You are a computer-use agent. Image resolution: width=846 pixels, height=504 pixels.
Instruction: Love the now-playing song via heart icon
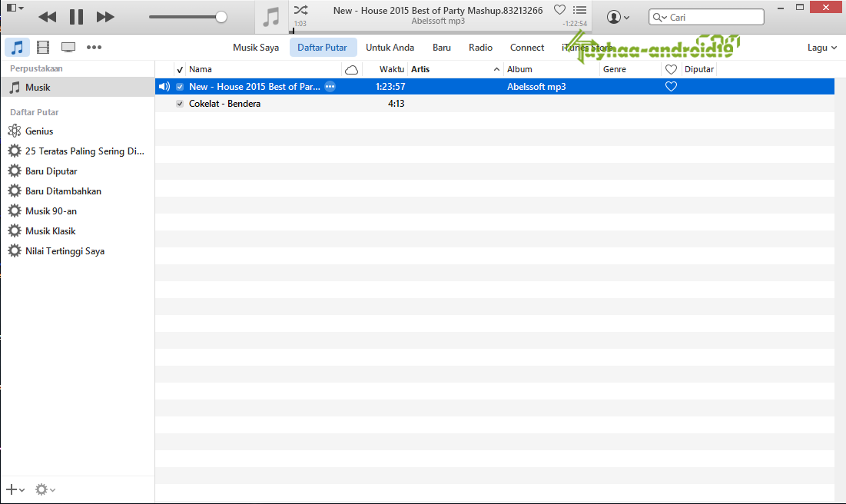pyautogui.click(x=559, y=10)
